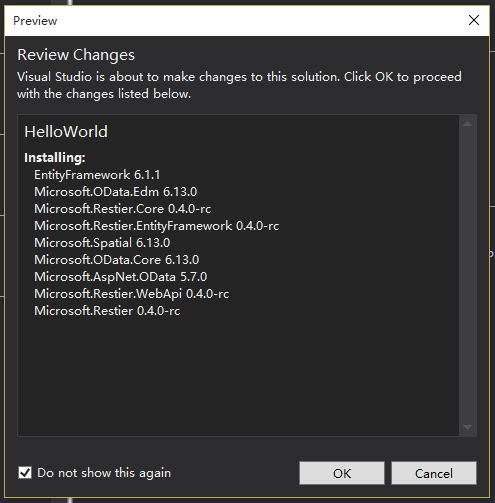Click the HelloWorld project heading

66,132
